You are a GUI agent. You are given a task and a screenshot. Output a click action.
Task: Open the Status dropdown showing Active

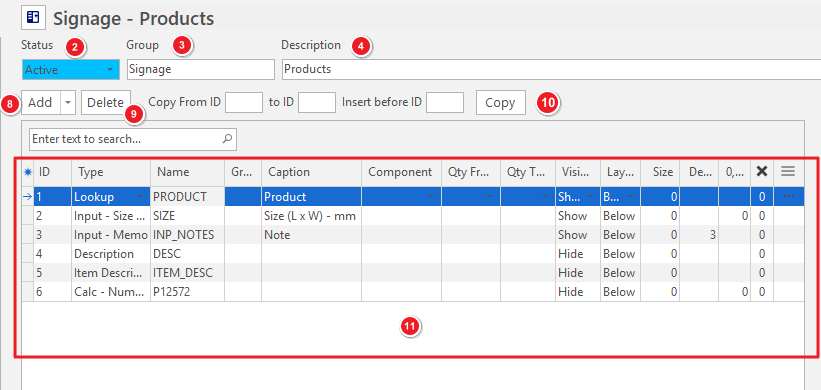[109, 69]
